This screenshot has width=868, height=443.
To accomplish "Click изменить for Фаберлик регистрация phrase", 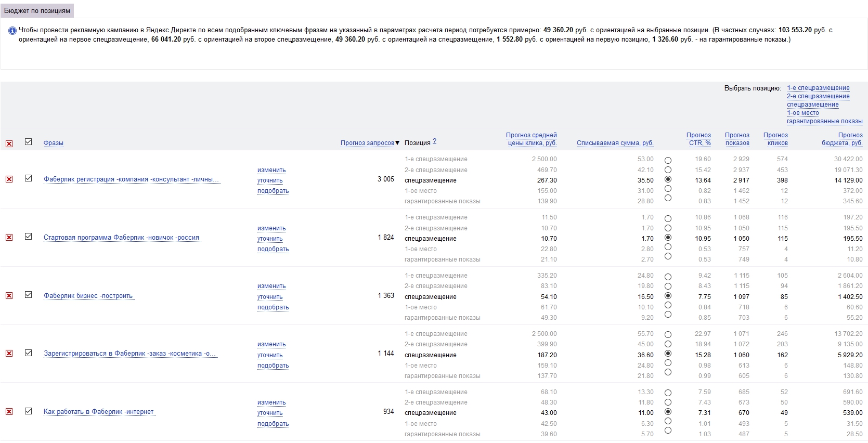I will pyautogui.click(x=271, y=170).
